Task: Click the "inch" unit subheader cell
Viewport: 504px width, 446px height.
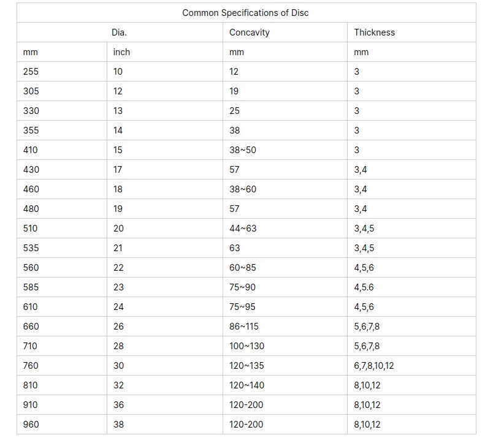Action: click(x=121, y=52)
